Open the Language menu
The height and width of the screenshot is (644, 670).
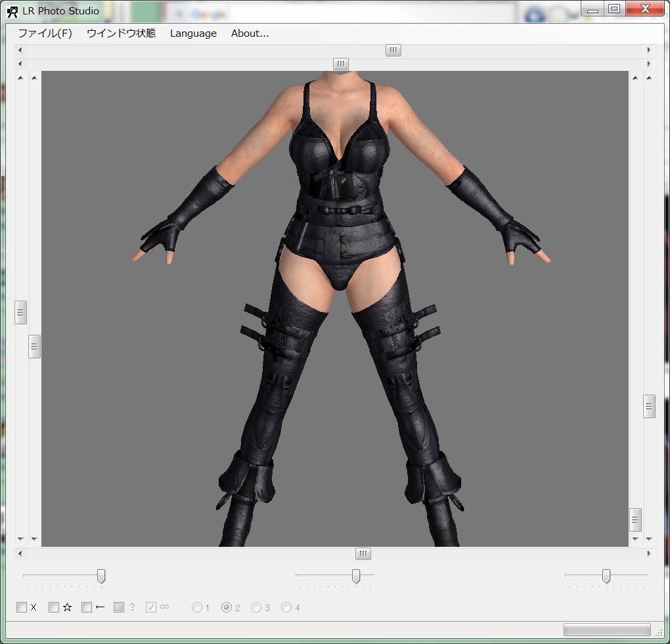[x=193, y=33]
